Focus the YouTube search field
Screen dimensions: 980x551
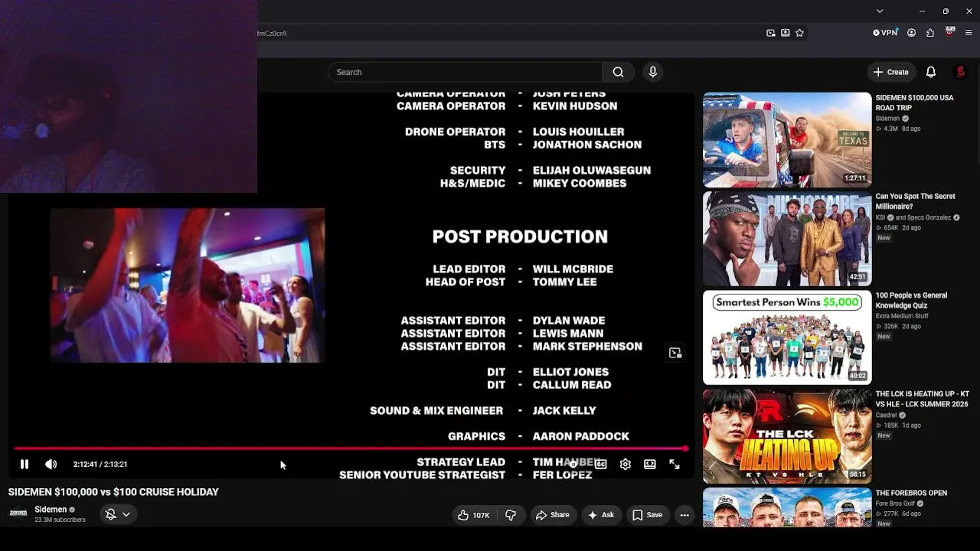click(x=465, y=72)
